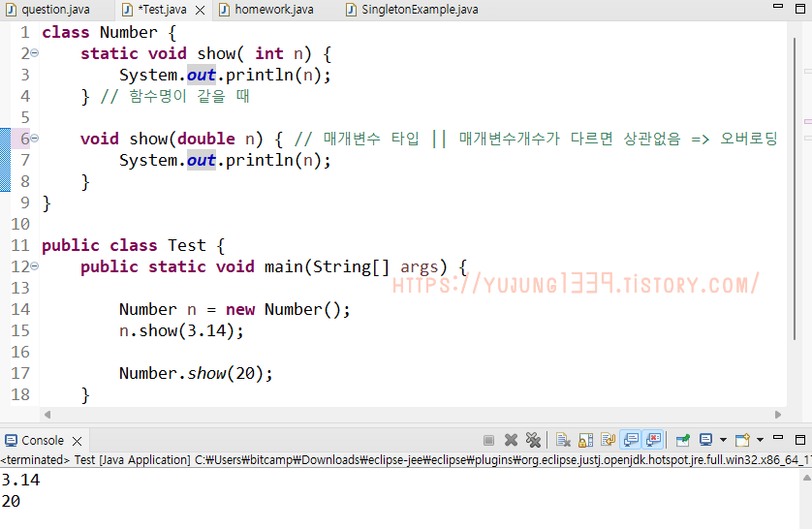Click the terminated Test launch description text
The image size is (812, 529).
pyautogui.click(x=406, y=459)
